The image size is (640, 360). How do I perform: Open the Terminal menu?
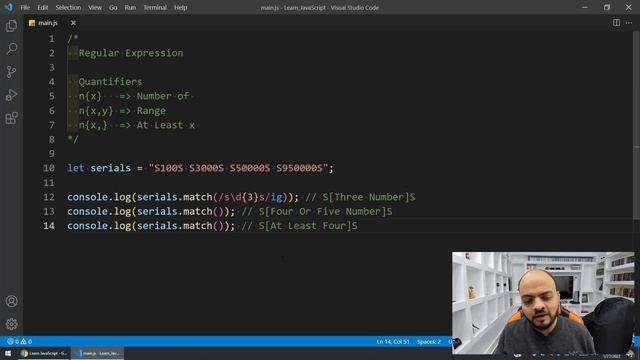coord(155,7)
